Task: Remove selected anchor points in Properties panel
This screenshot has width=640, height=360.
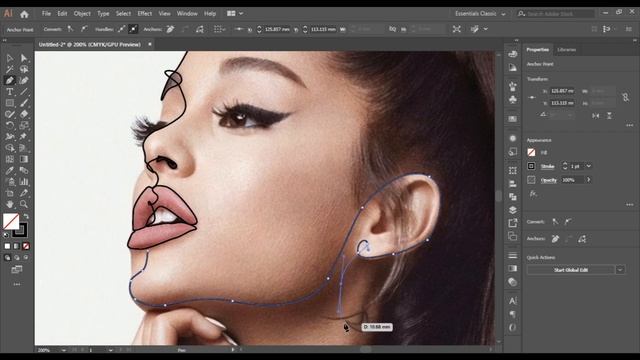Action: click(556, 239)
